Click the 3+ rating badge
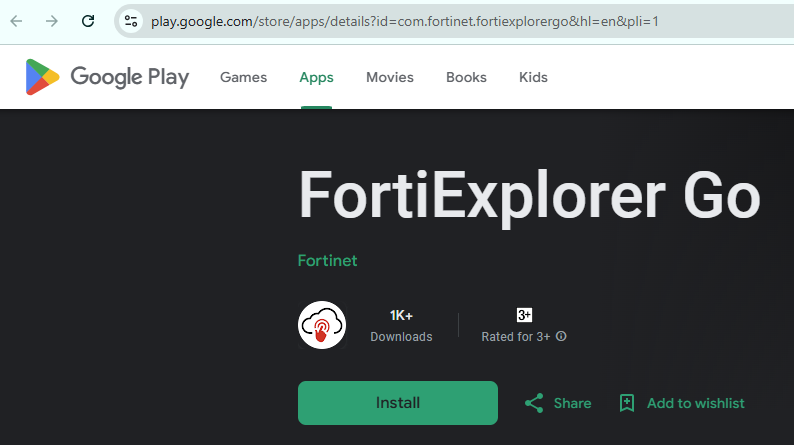This screenshot has width=794, height=445. click(524, 315)
